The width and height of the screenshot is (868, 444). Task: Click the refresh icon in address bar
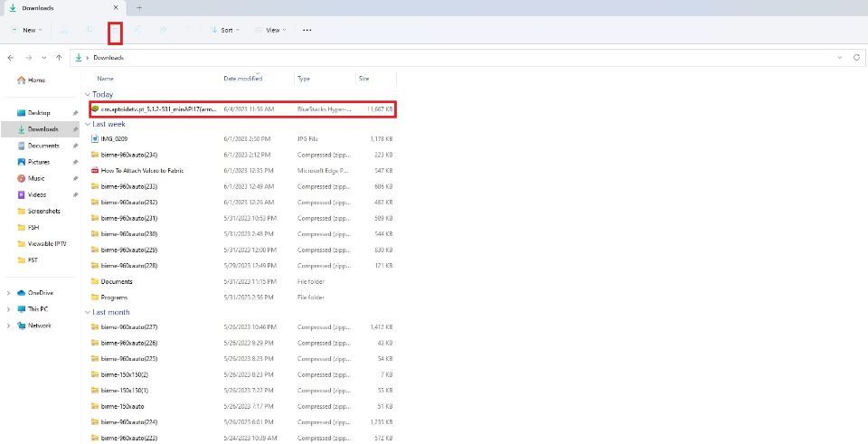(x=856, y=58)
